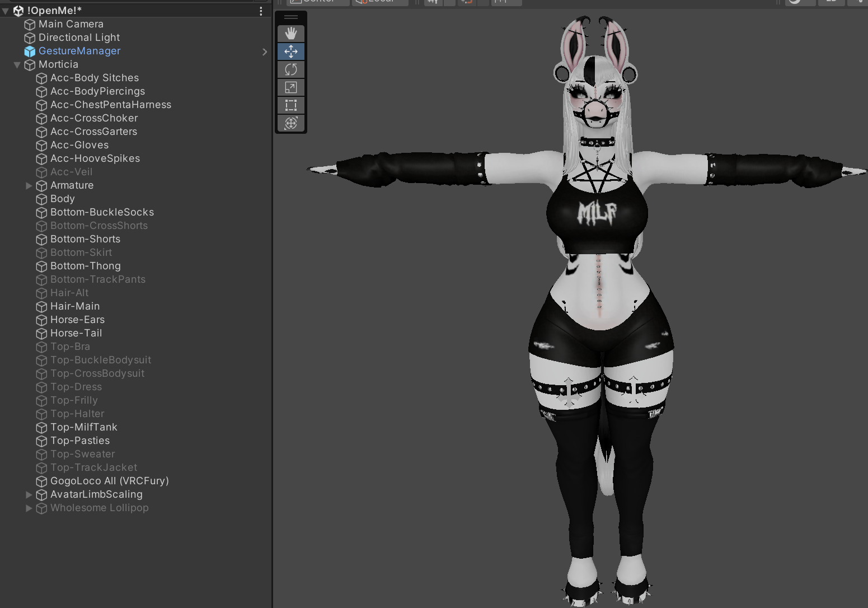Click the Directional Light object icon
868x608 pixels.
pos(30,38)
